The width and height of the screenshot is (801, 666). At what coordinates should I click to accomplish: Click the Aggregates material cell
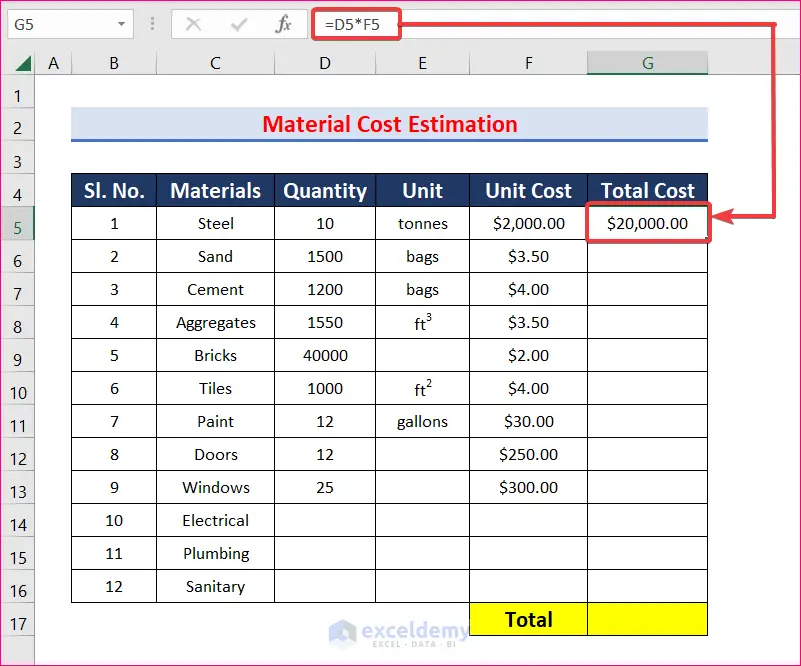point(216,322)
